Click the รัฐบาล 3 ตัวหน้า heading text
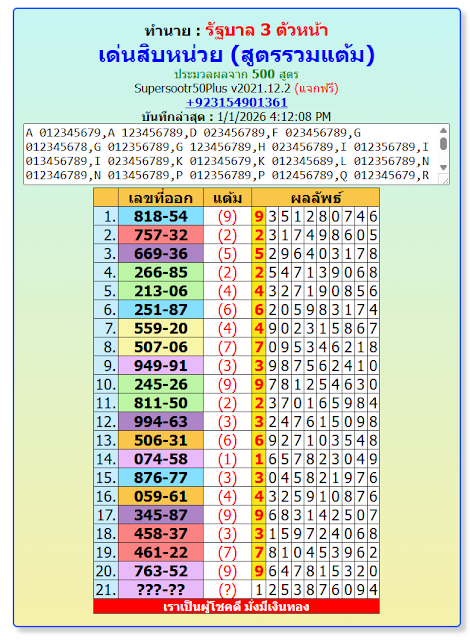The height and width of the screenshot is (640, 470). click(x=266, y=30)
